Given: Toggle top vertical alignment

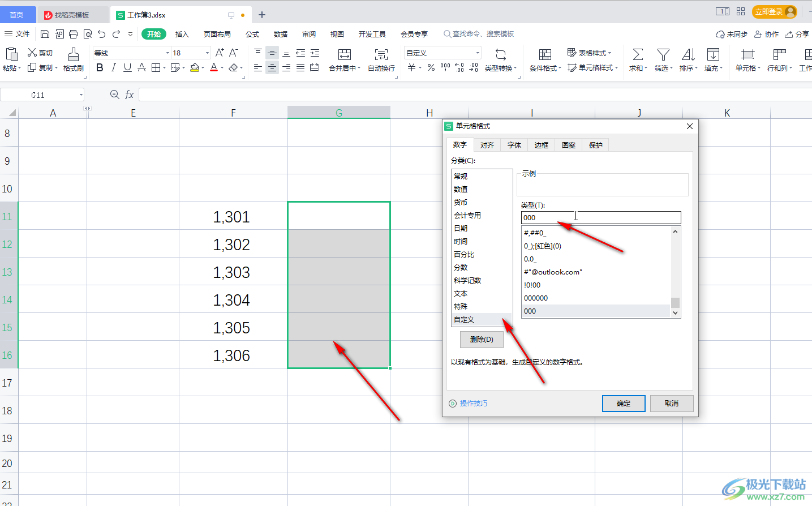Looking at the screenshot, I should (258, 53).
